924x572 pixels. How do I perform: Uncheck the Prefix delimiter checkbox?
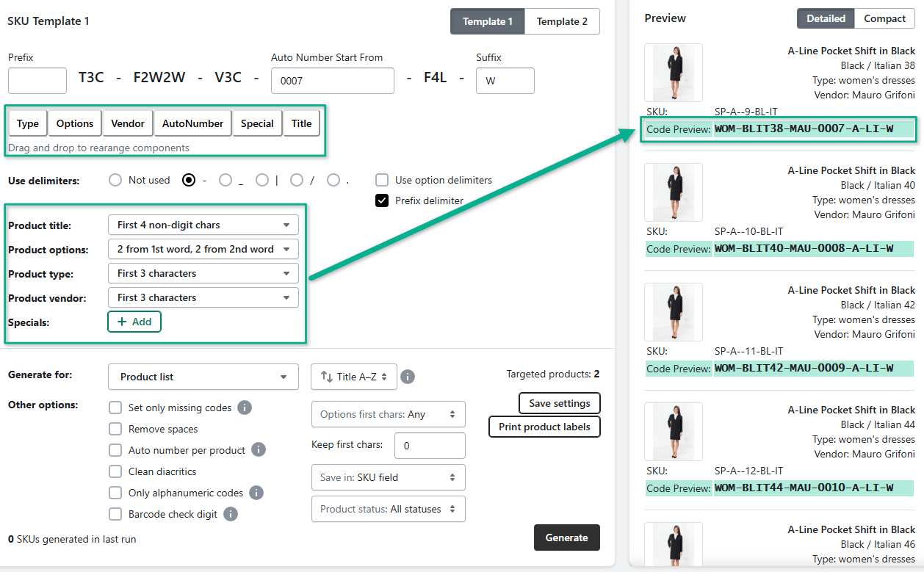click(382, 200)
